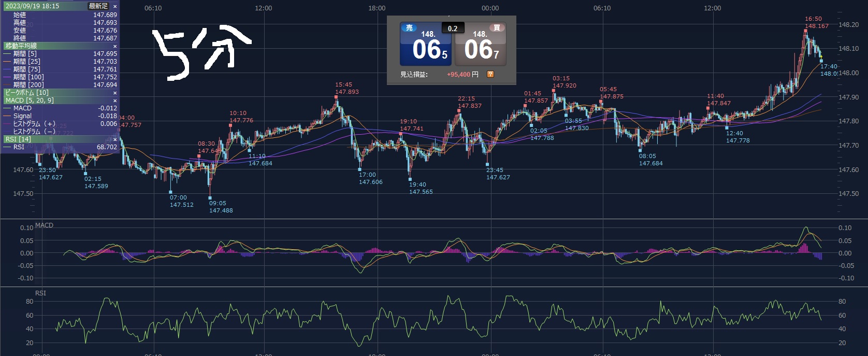Click the 19:40 bottom marker 147.565

point(421,188)
